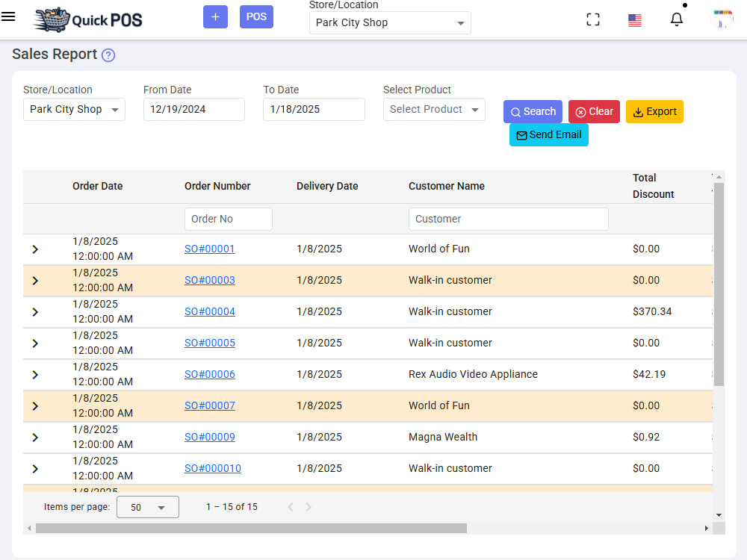The image size is (747, 560).
Task: Sort by Order Number column header
Action: coord(217,186)
